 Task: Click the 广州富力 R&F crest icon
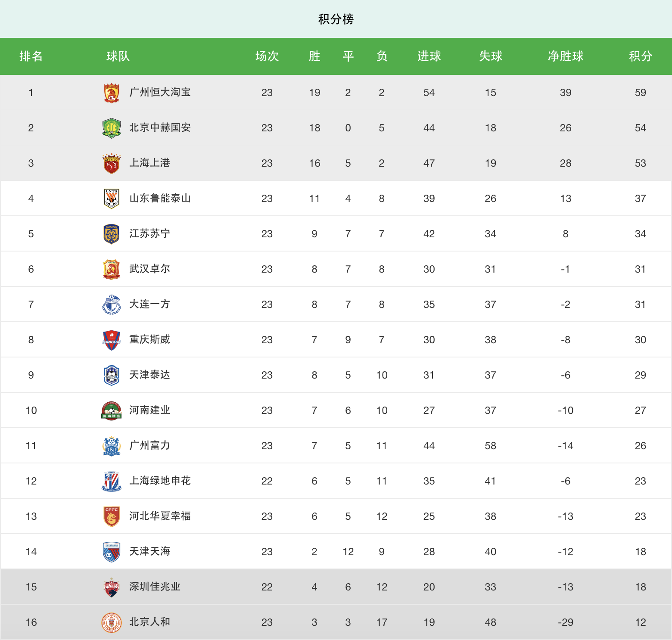coord(112,446)
